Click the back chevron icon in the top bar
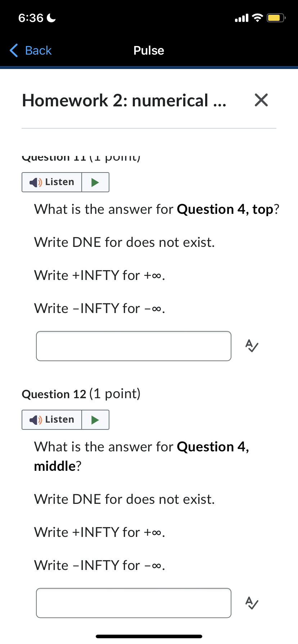The width and height of the screenshot is (298, 644). click(13, 50)
